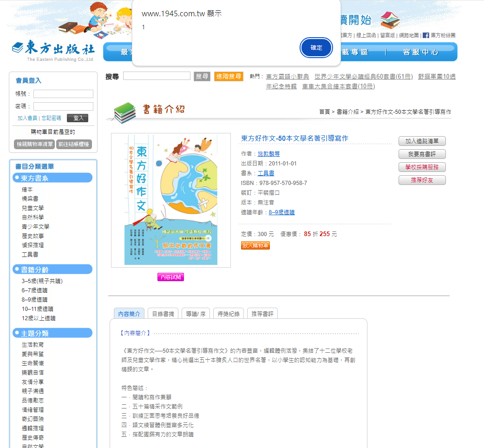484x448 pixels.
Task: Click 推薦好友 button
Action: pyautogui.click(x=422, y=180)
